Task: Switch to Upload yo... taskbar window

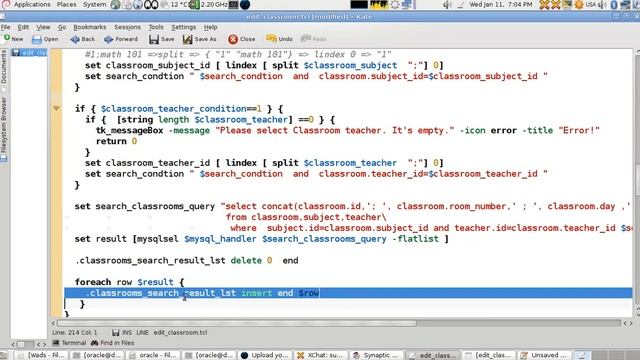Action: (265, 355)
